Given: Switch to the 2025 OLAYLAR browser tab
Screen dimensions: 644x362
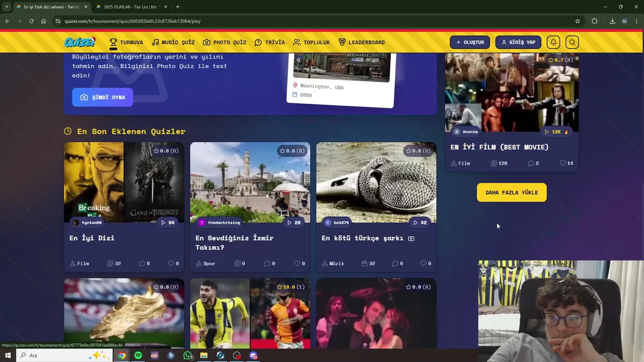Looking at the screenshot, I should tap(131, 7).
